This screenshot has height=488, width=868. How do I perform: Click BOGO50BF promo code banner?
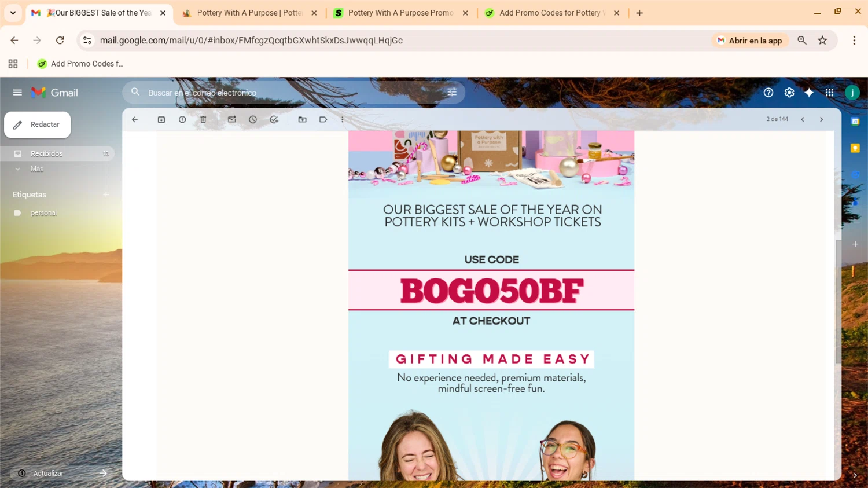(491, 290)
